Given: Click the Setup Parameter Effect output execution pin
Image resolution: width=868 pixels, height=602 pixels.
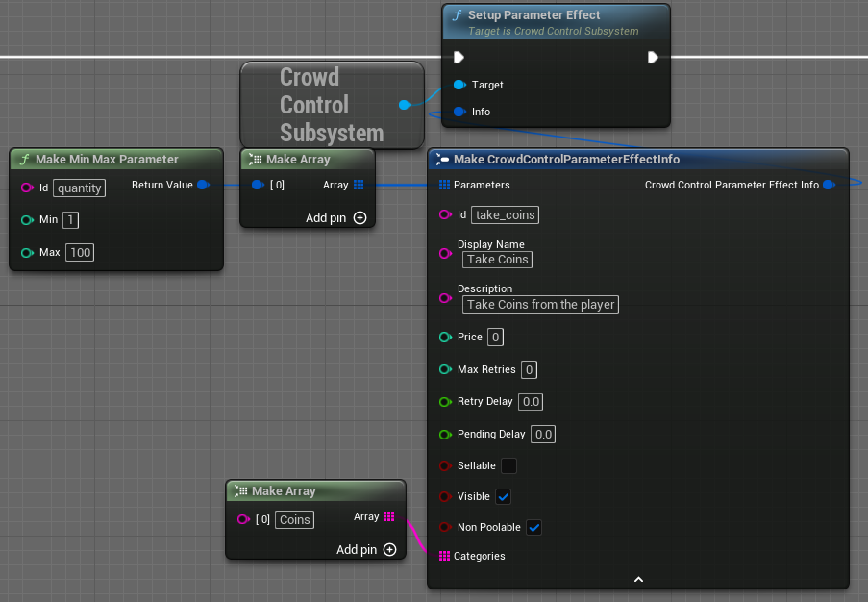Looking at the screenshot, I should tap(653, 58).
